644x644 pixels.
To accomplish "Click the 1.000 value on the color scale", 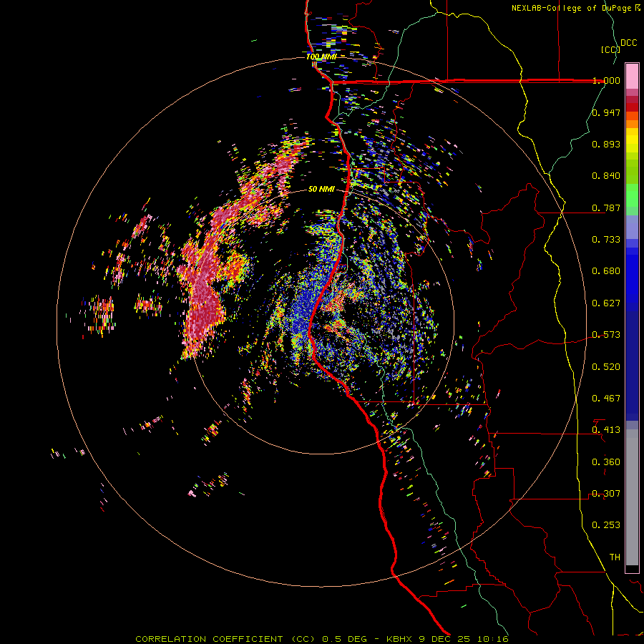I will tap(606, 80).
